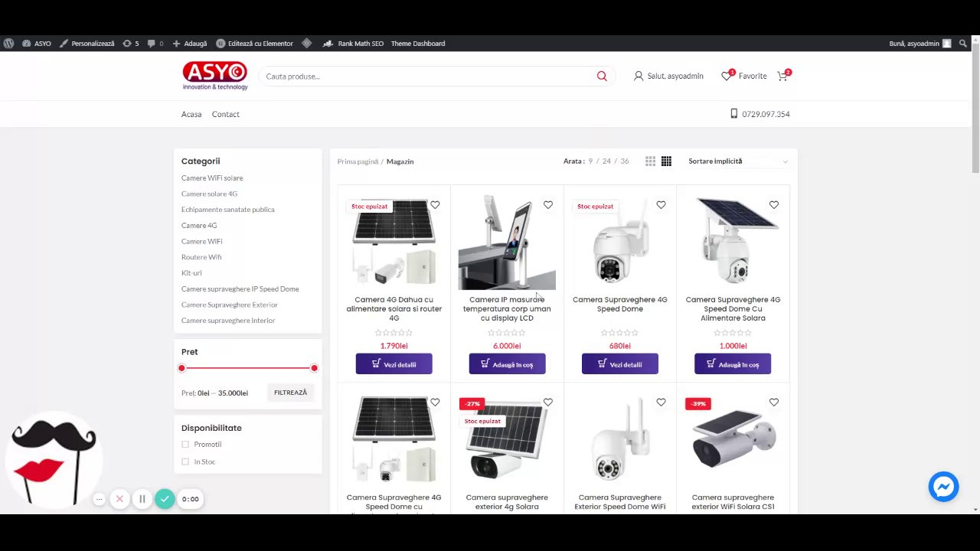The height and width of the screenshot is (551, 980).
Task: Show 24 products per page
Action: [606, 161]
